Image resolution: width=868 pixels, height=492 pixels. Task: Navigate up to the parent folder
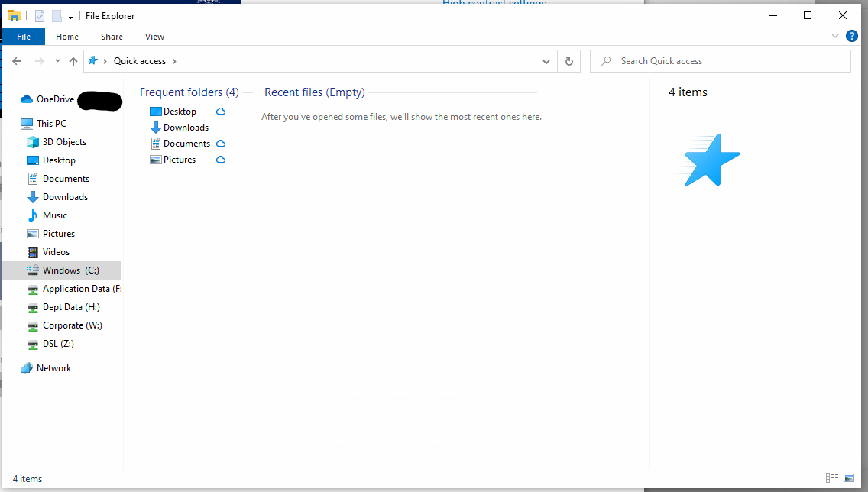(73, 60)
